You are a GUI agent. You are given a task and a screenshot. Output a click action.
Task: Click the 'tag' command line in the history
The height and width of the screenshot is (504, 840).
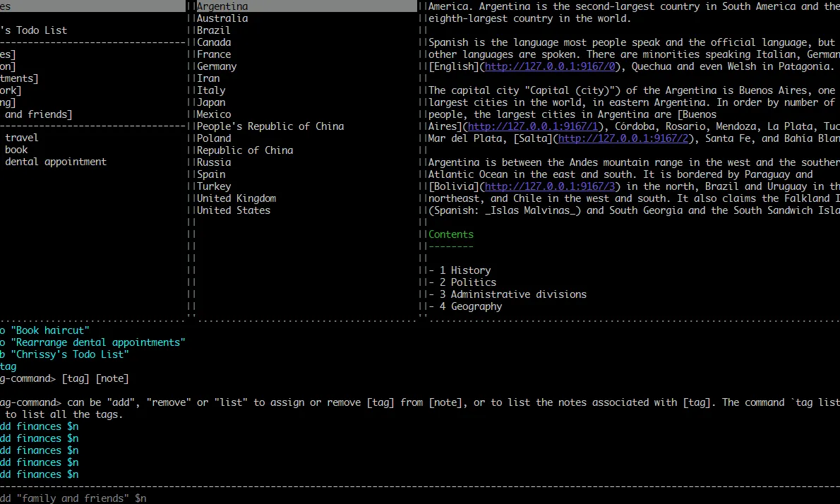[8, 366]
